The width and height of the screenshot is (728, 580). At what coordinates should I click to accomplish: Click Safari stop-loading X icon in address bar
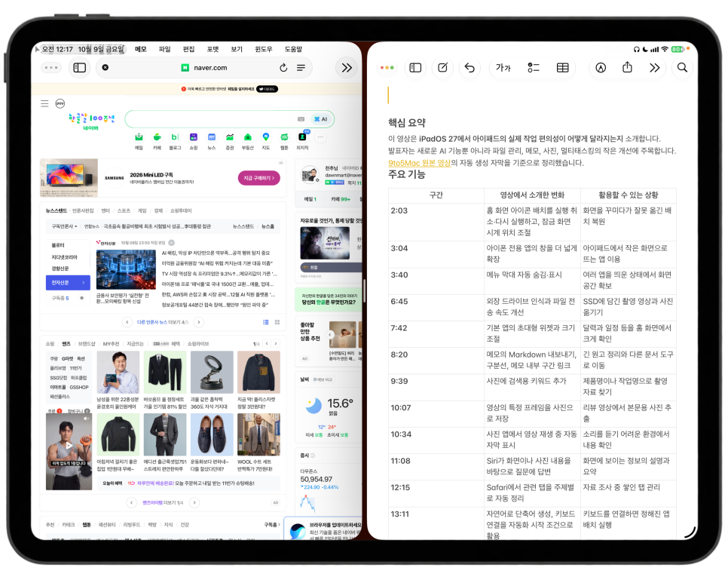(106, 67)
